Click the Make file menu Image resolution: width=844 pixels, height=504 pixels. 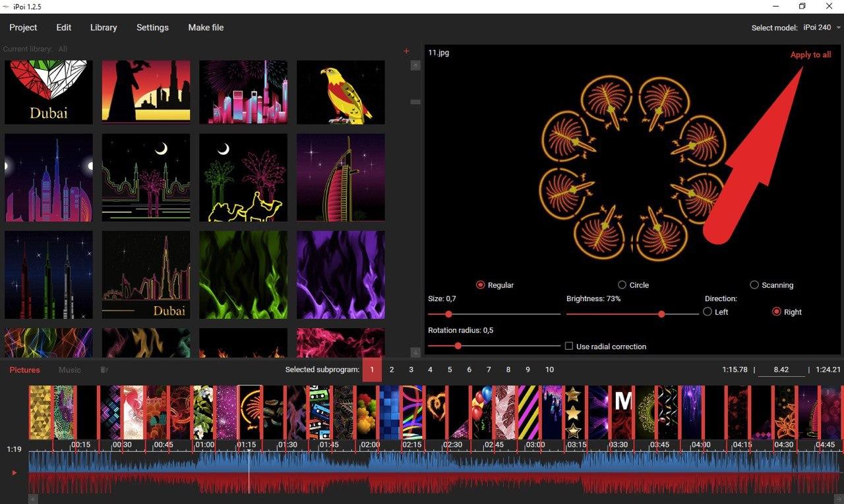coord(206,28)
